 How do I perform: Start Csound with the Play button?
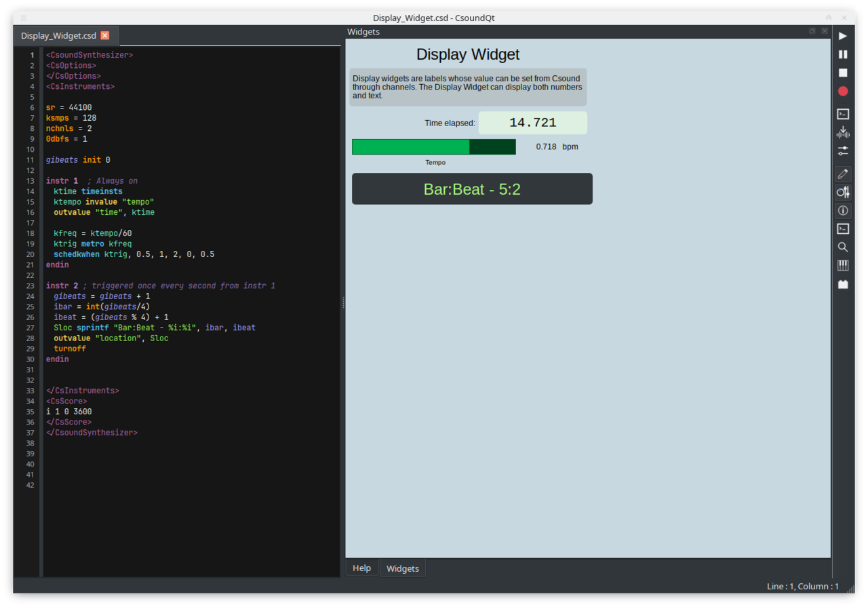[x=843, y=36]
